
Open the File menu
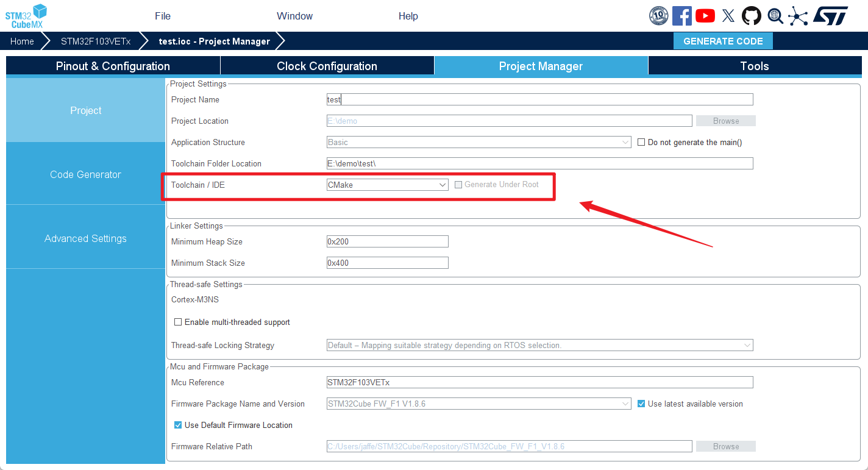coord(163,16)
